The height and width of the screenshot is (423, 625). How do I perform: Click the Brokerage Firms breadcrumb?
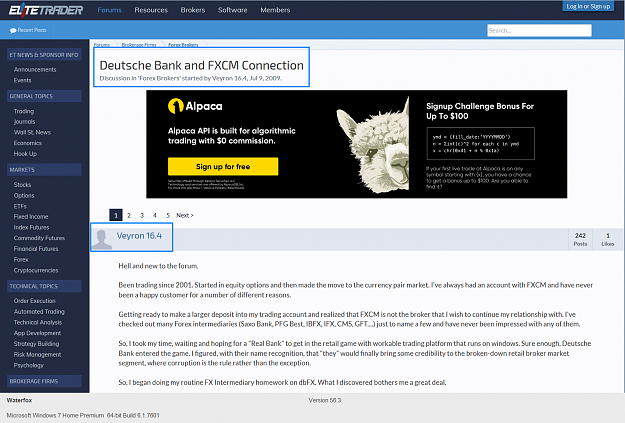(139, 45)
